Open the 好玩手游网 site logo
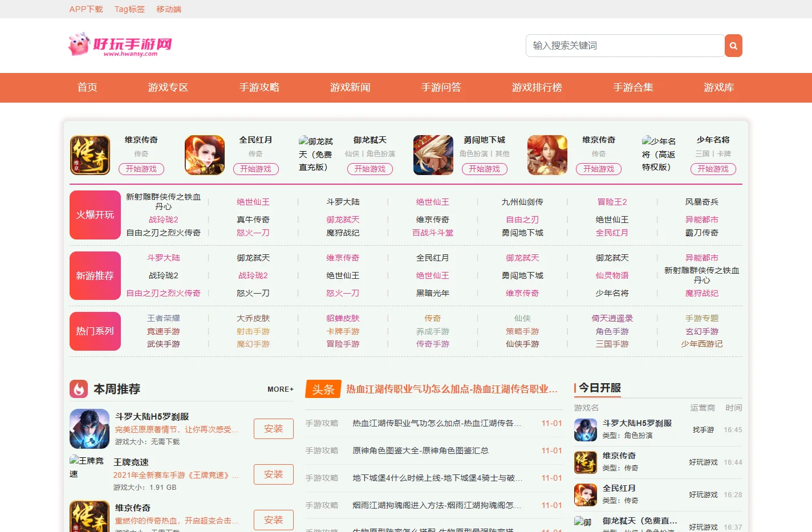This screenshot has width=812, height=532. [120, 44]
